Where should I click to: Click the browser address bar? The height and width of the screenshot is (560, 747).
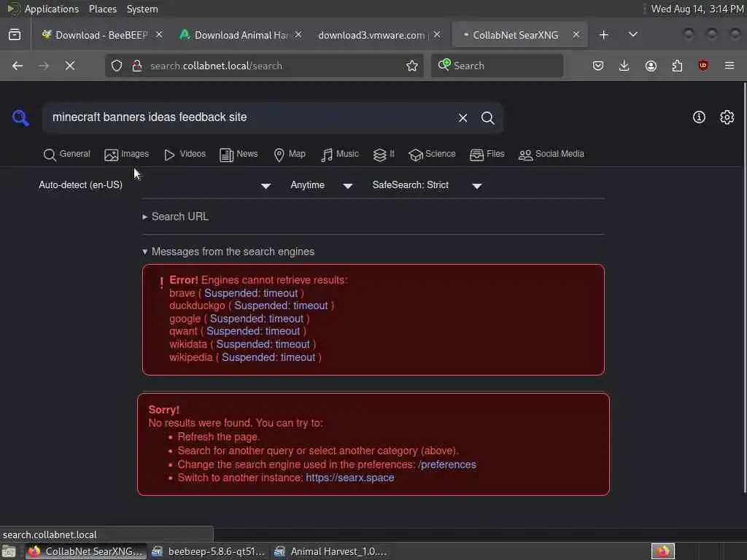click(x=264, y=66)
